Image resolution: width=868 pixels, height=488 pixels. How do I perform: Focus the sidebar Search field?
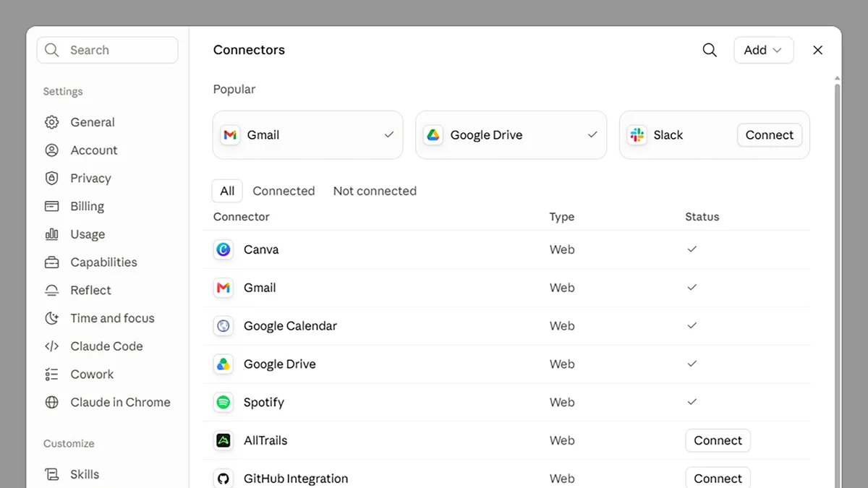coord(107,50)
